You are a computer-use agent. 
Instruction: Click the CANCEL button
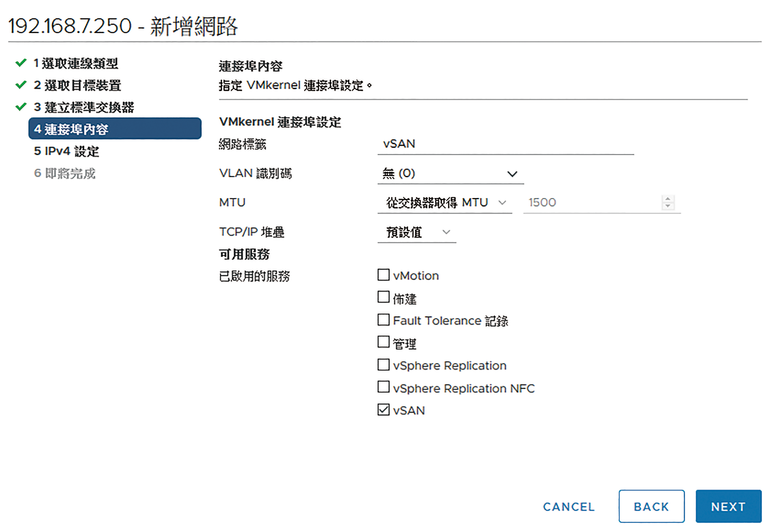(569, 507)
